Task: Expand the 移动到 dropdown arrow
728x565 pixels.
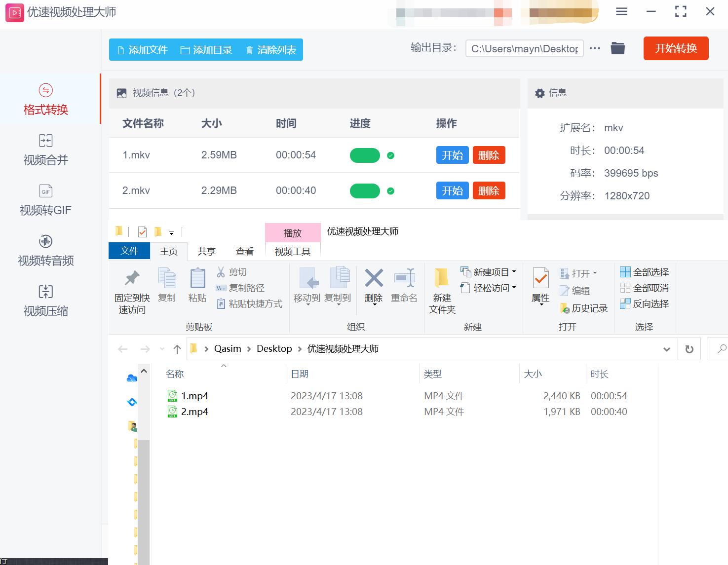Action: [307, 304]
